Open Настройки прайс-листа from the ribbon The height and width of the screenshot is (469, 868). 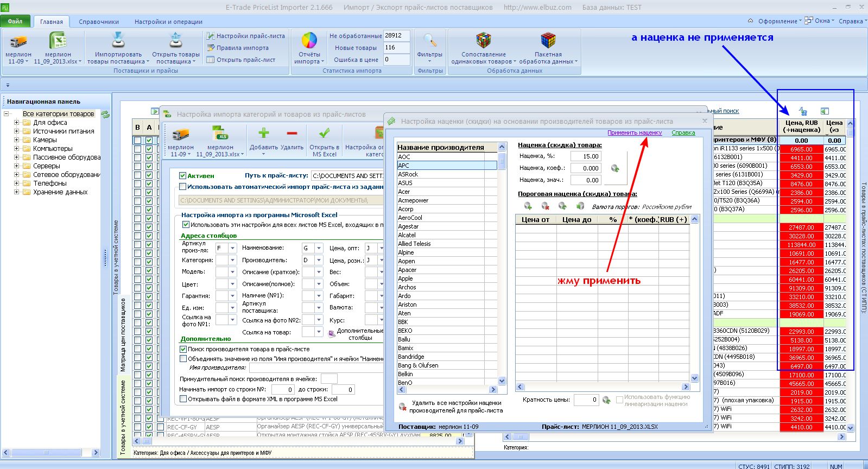[x=246, y=36]
